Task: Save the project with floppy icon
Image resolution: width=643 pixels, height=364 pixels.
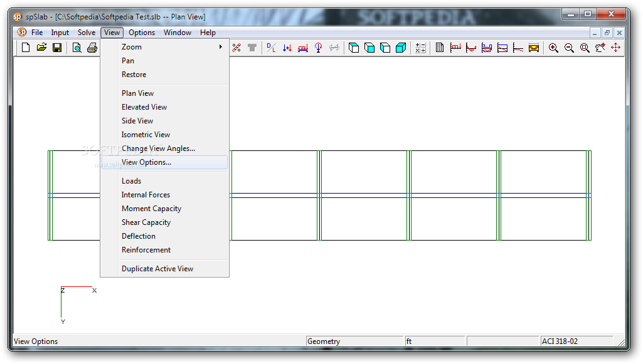Action: point(57,48)
